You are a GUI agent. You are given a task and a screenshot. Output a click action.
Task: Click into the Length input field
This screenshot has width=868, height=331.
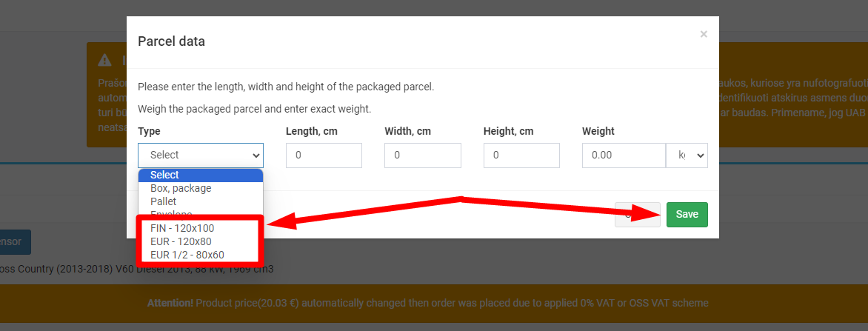[x=324, y=156]
